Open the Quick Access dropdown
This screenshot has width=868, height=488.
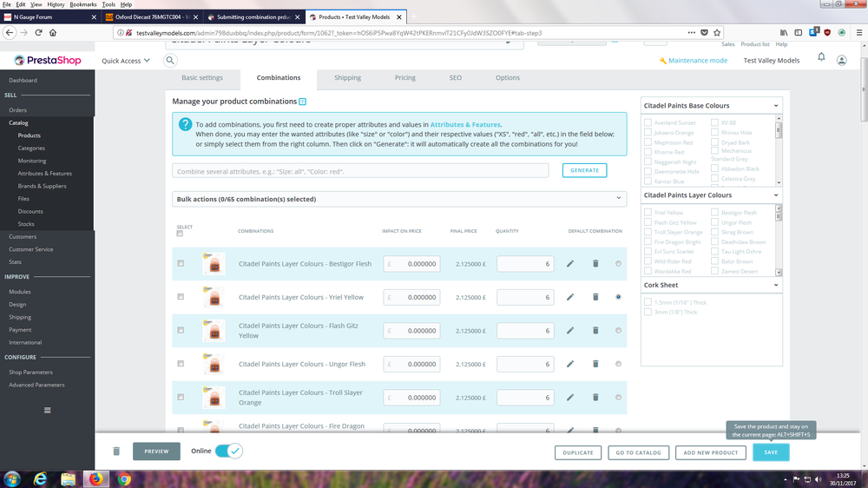[126, 61]
